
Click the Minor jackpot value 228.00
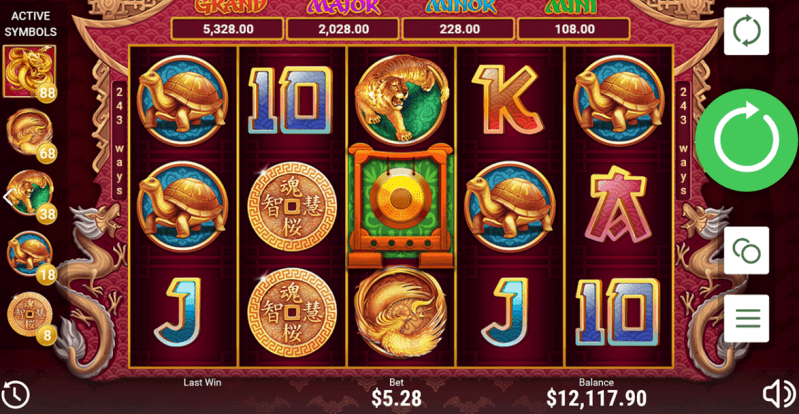[458, 29]
